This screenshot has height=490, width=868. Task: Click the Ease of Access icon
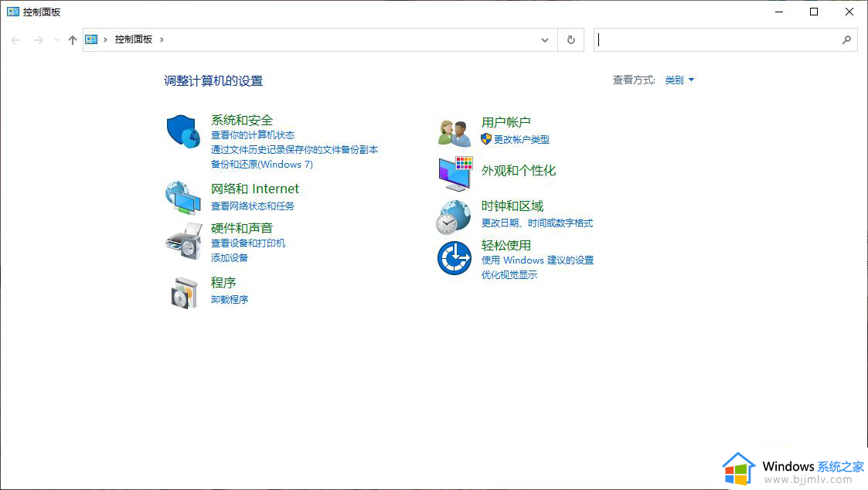pyautogui.click(x=454, y=257)
